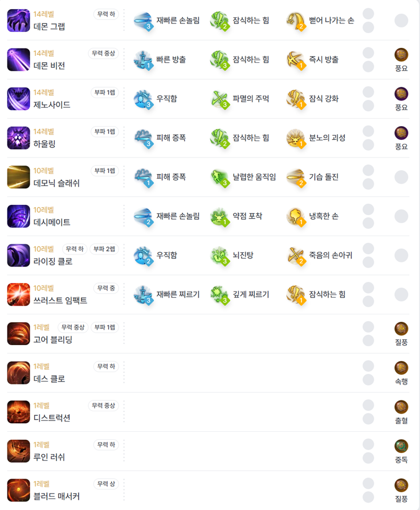Select the 무력 상 tag on 블러드 매서커
Screen dimensions: 420x510
point(106,484)
